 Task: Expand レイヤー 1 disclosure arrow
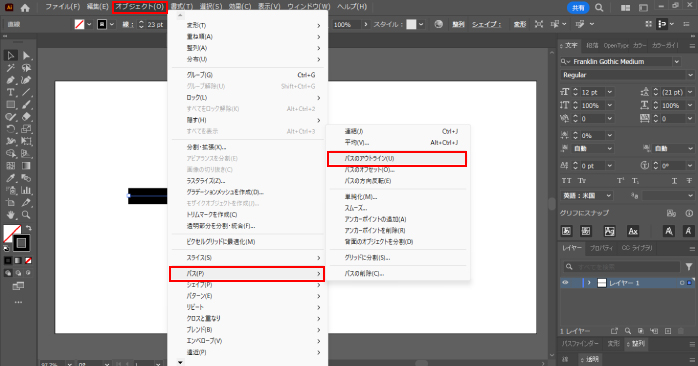click(589, 283)
